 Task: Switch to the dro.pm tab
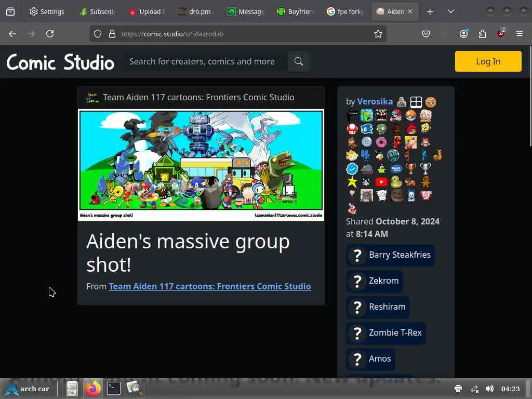pos(197,11)
